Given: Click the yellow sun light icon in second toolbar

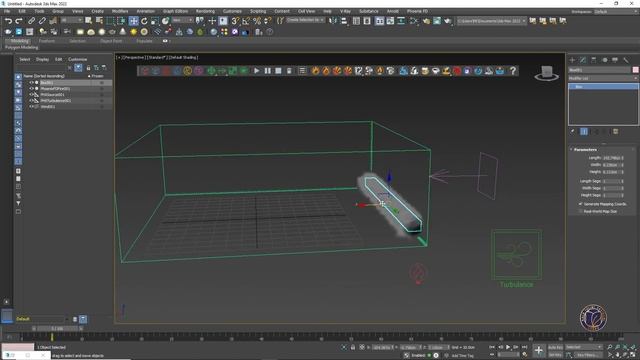Looking at the screenshot, I should (133, 32).
